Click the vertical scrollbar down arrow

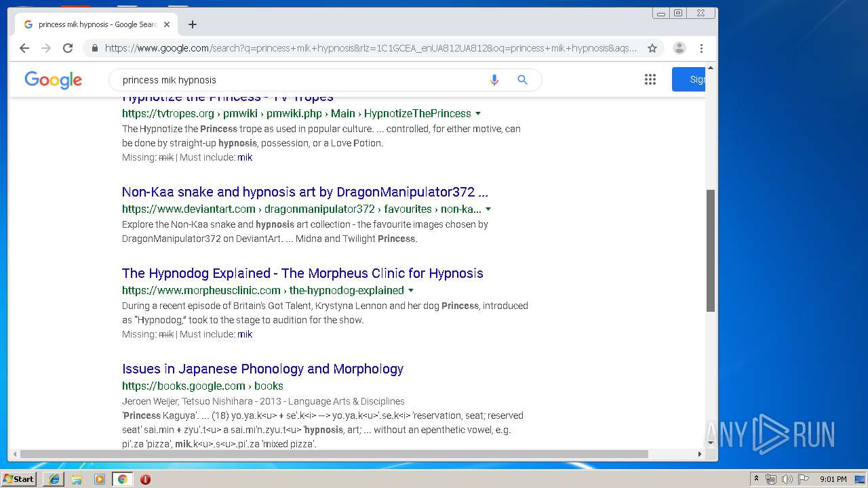pyautogui.click(x=711, y=443)
